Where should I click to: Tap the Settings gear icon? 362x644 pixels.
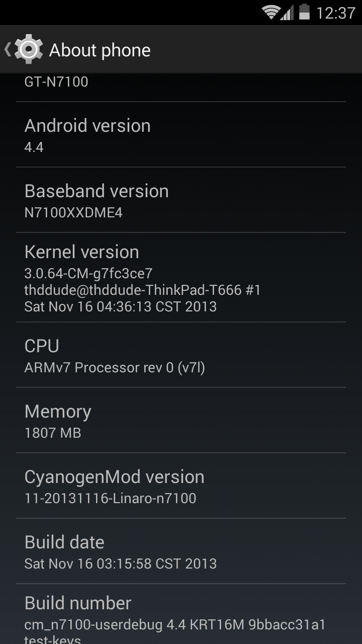pos(29,49)
